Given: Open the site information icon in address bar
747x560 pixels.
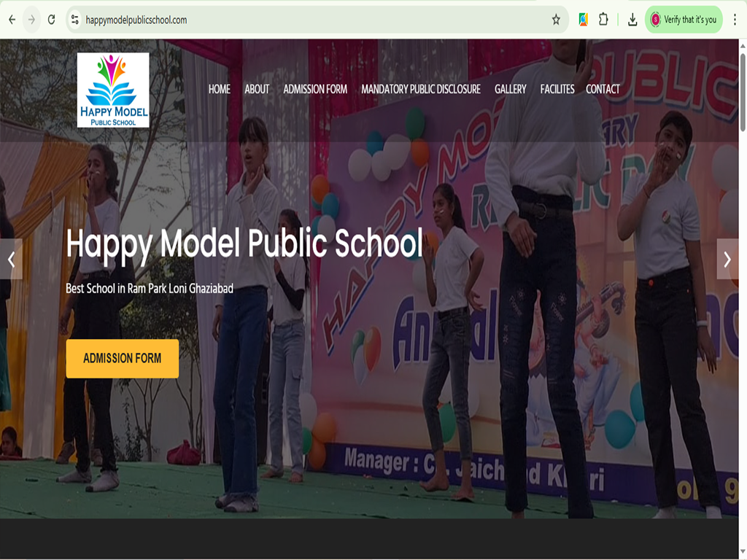Looking at the screenshot, I should [x=74, y=20].
